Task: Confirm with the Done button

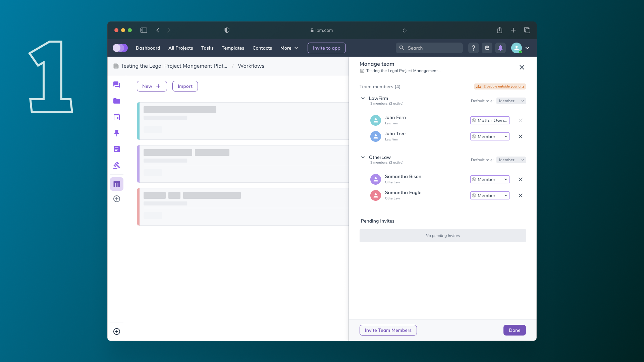Action: pyautogui.click(x=515, y=330)
